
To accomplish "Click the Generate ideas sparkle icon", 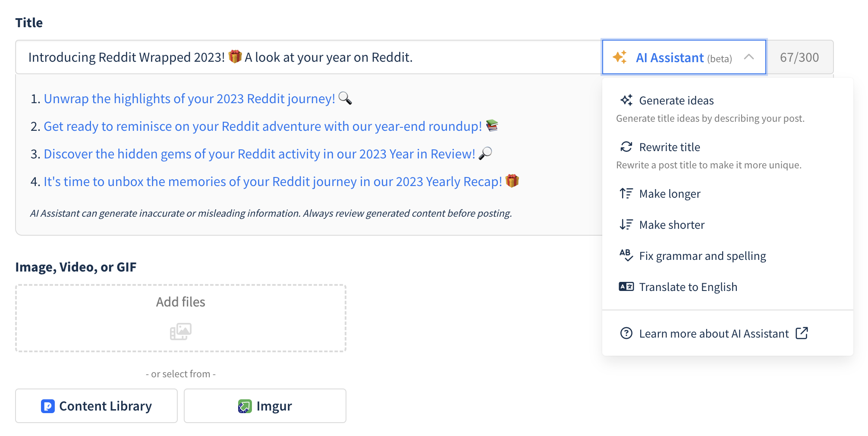I will click(x=626, y=100).
